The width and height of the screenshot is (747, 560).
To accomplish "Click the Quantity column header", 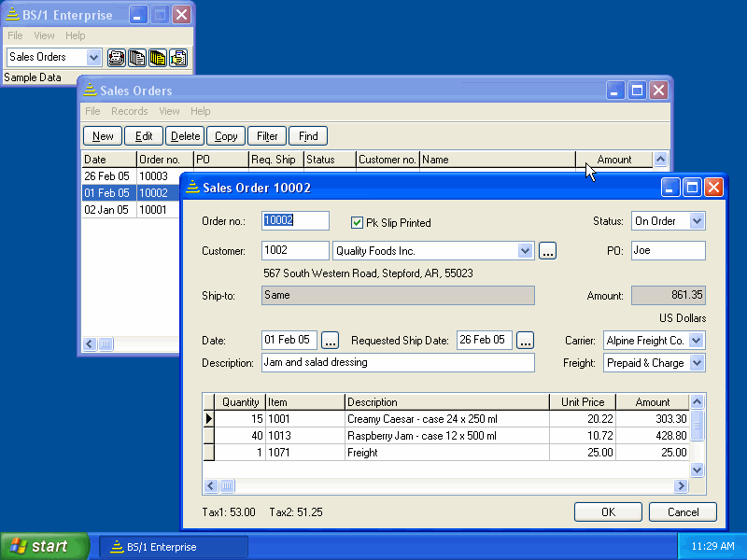I will coord(240,402).
